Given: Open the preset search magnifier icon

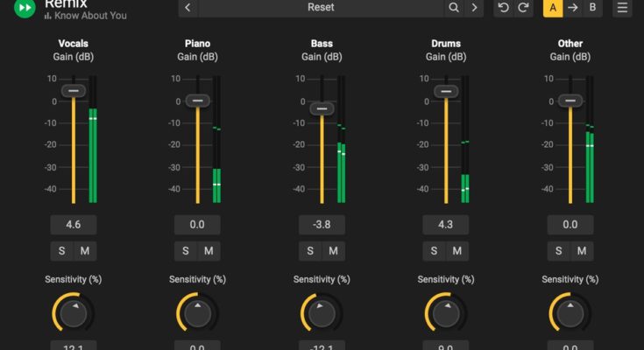Looking at the screenshot, I should (x=453, y=8).
